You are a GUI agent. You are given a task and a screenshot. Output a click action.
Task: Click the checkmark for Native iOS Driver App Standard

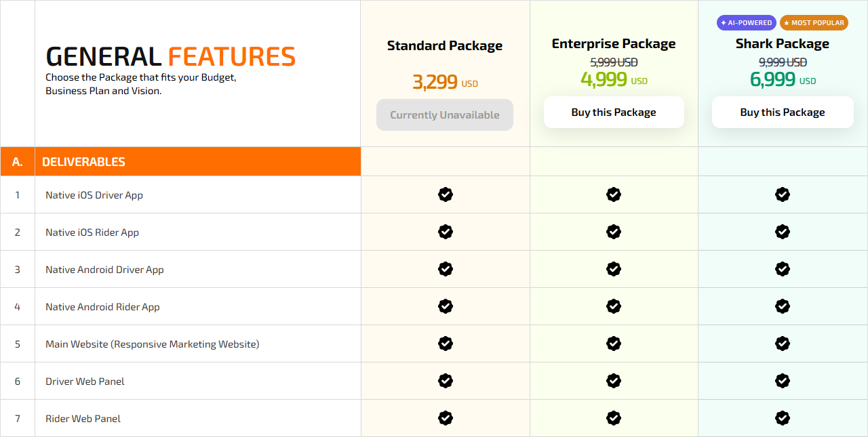pos(445,194)
